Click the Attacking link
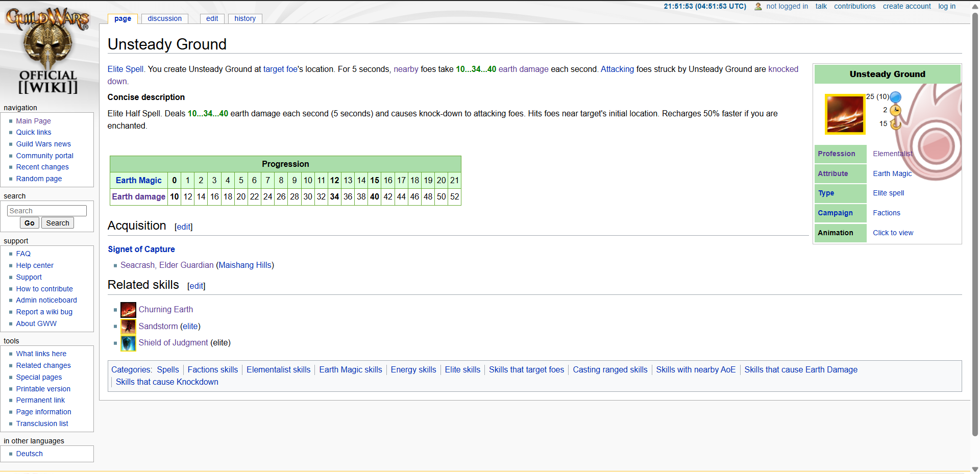The width and height of the screenshot is (980, 474). [617, 69]
